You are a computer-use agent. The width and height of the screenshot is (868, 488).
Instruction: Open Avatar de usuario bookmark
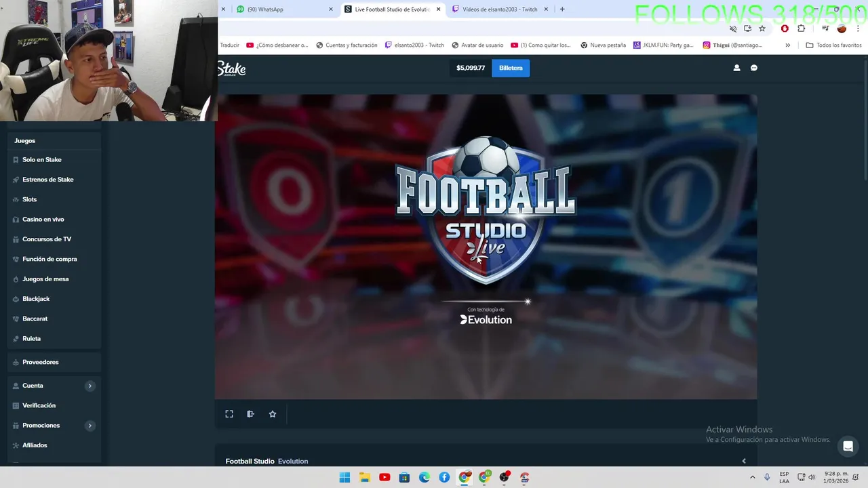tap(477, 45)
